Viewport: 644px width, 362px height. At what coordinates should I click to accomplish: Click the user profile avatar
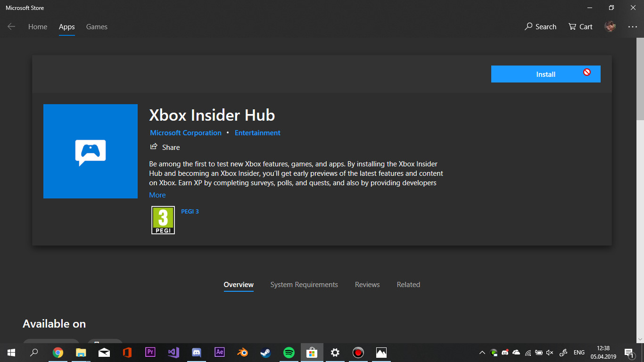610,26
